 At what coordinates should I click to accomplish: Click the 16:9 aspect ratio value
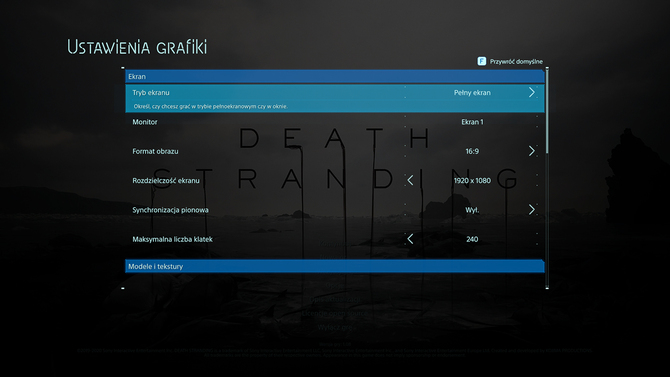click(x=472, y=151)
